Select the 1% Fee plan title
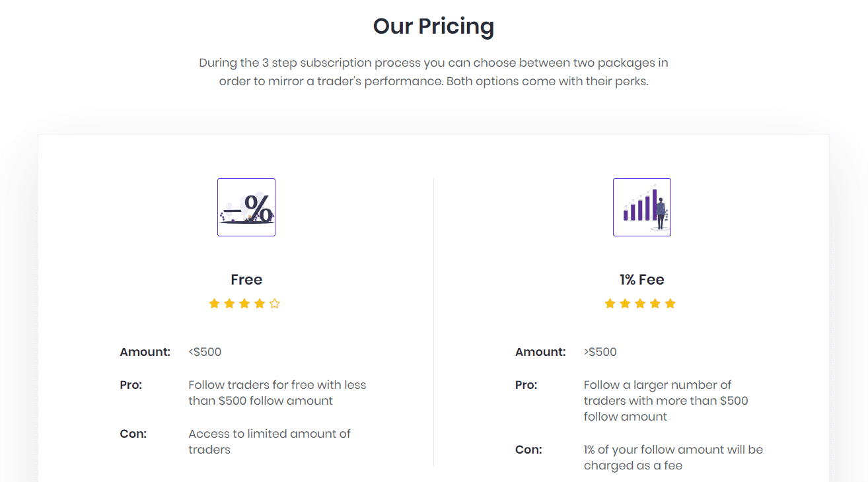This screenshot has height=482, width=868. point(642,280)
